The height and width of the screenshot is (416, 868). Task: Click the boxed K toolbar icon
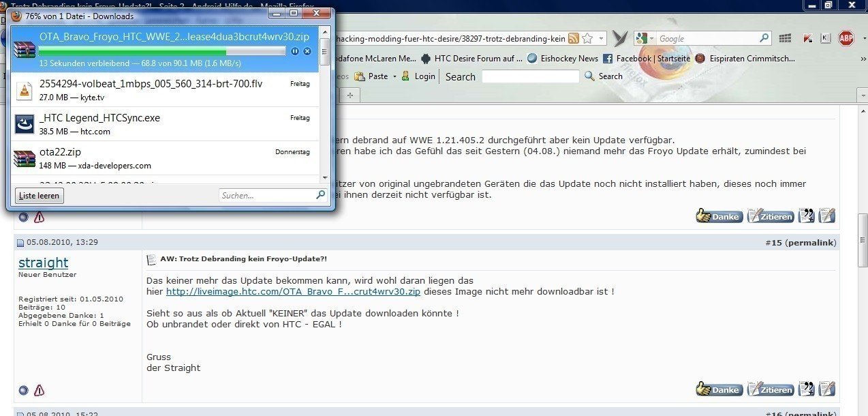click(826, 39)
